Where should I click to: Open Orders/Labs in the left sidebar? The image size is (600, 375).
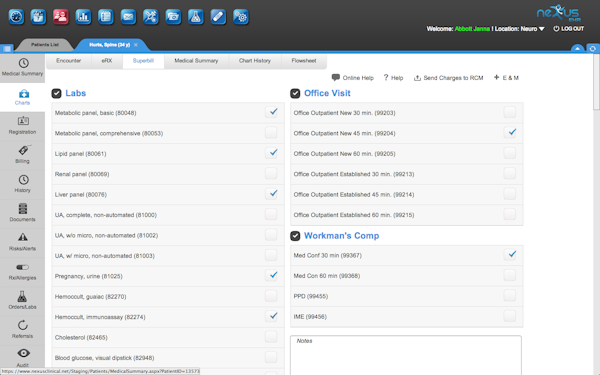click(x=23, y=301)
